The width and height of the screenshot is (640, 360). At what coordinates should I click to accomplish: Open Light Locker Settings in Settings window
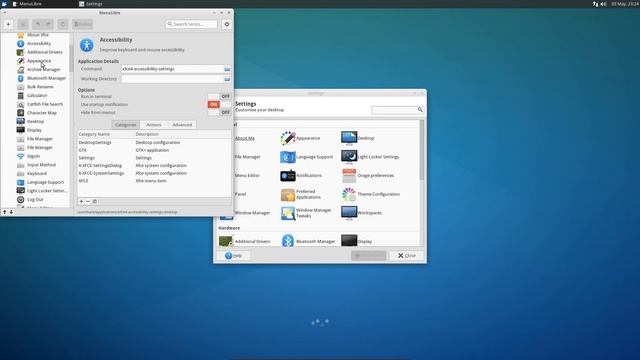click(370, 157)
